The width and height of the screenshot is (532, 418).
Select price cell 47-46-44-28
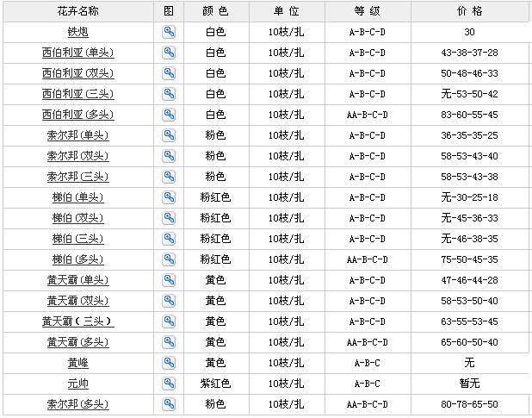coord(469,280)
